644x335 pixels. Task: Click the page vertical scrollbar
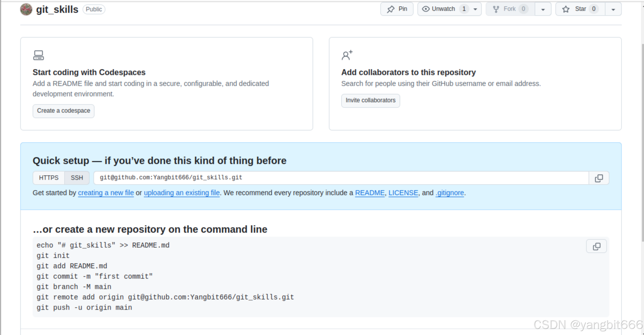[642, 142]
